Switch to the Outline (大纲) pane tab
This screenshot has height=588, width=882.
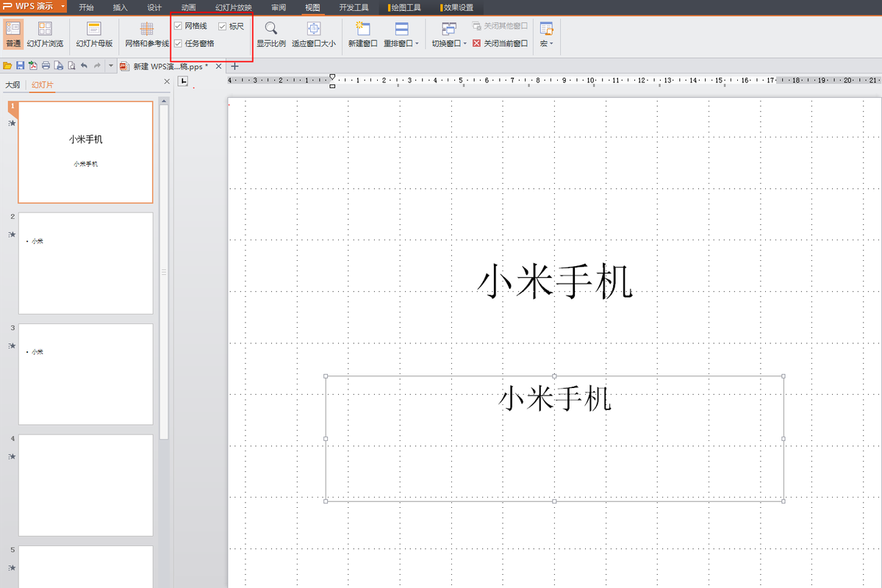12,85
